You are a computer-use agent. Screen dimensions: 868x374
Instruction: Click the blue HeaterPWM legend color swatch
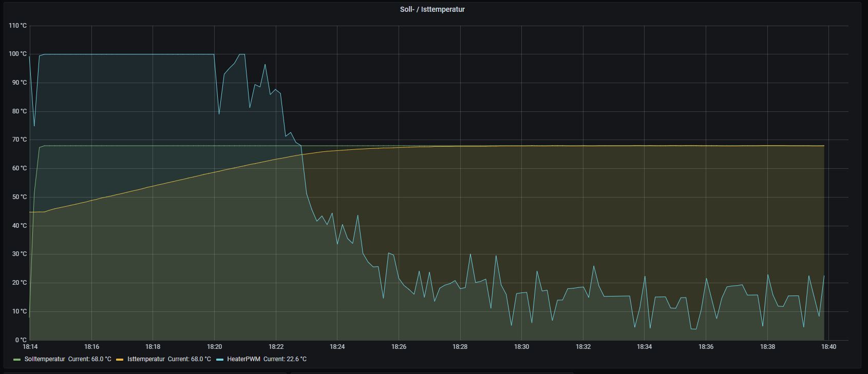(x=220, y=359)
